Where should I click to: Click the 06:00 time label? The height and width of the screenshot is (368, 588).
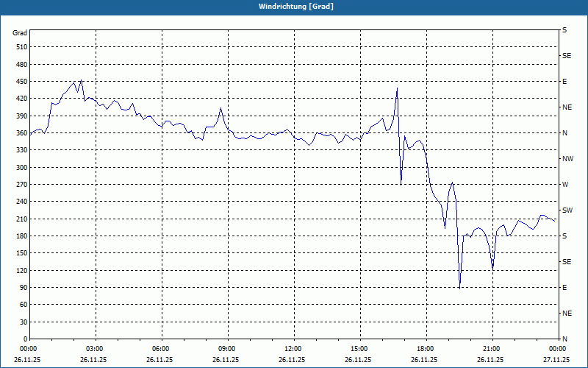(x=162, y=349)
